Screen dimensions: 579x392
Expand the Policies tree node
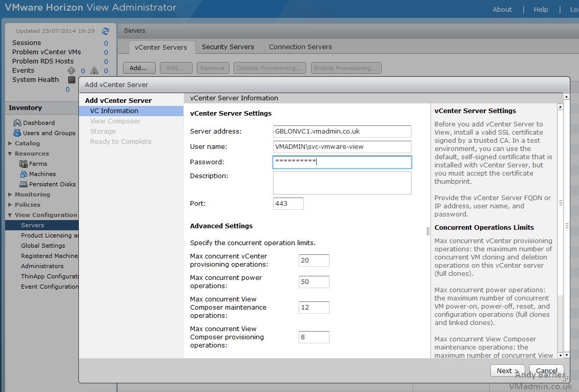(10, 205)
